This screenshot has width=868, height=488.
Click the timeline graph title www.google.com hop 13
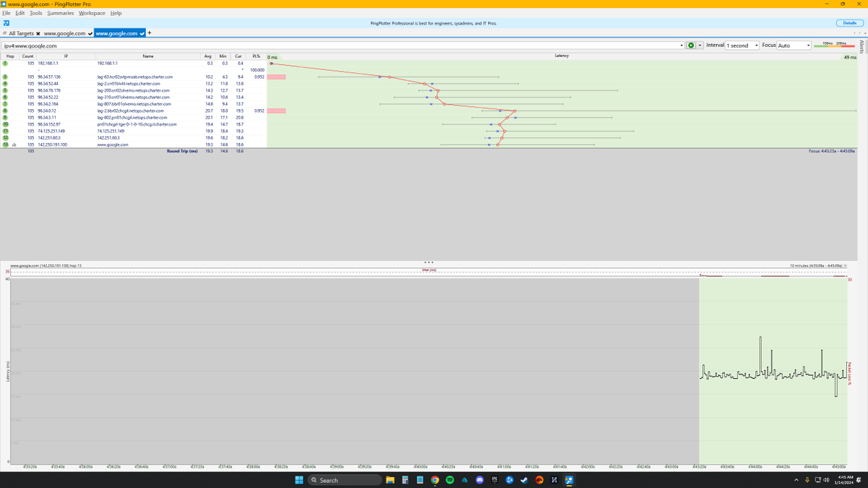(x=46, y=266)
